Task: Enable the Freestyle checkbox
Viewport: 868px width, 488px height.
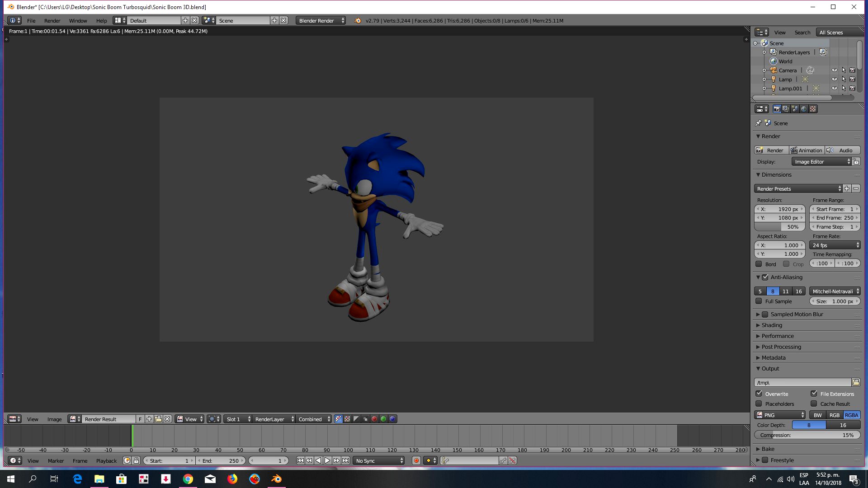Action: (x=765, y=460)
